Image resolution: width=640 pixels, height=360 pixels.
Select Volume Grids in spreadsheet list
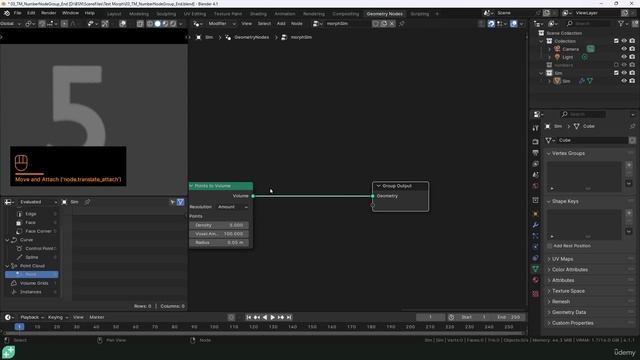pyautogui.click(x=33, y=283)
